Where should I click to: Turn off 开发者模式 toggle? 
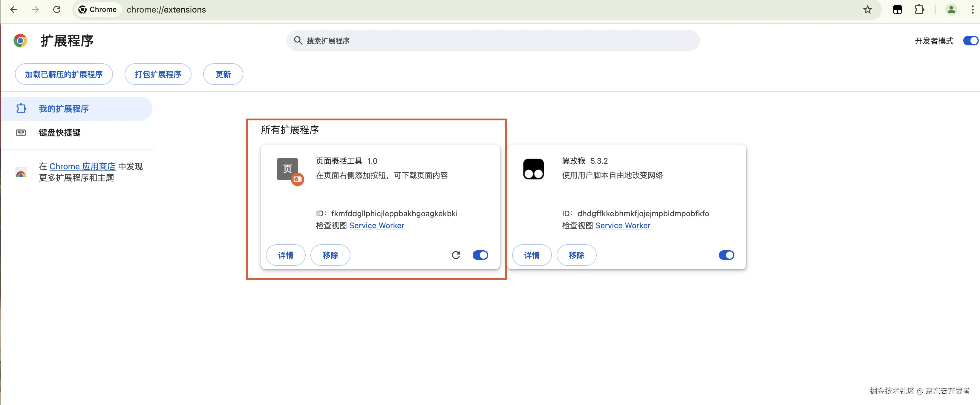[x=970, y=41]
